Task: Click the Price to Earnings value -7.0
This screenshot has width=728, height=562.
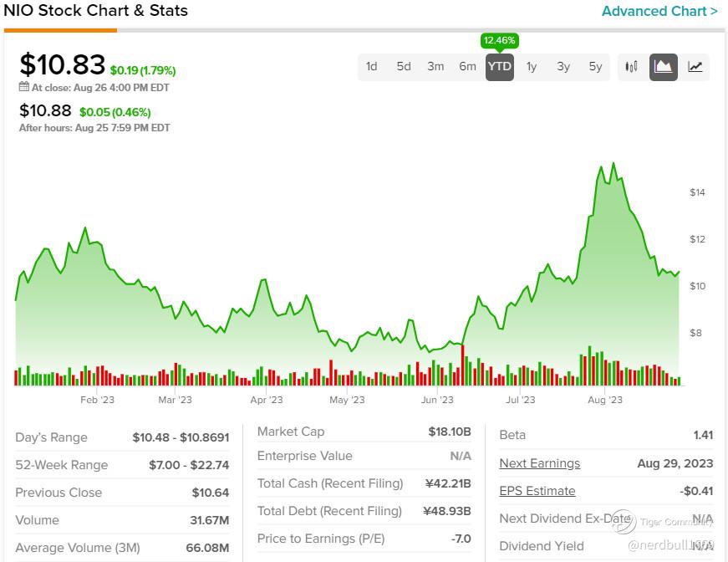Action: coord(461,539)
